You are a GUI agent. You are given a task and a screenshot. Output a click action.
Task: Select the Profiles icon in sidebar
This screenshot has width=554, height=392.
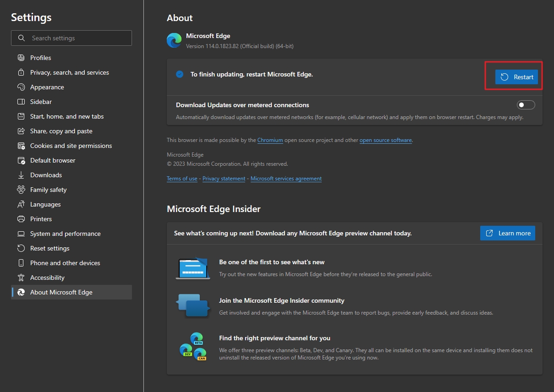click(x=21, y=58)
